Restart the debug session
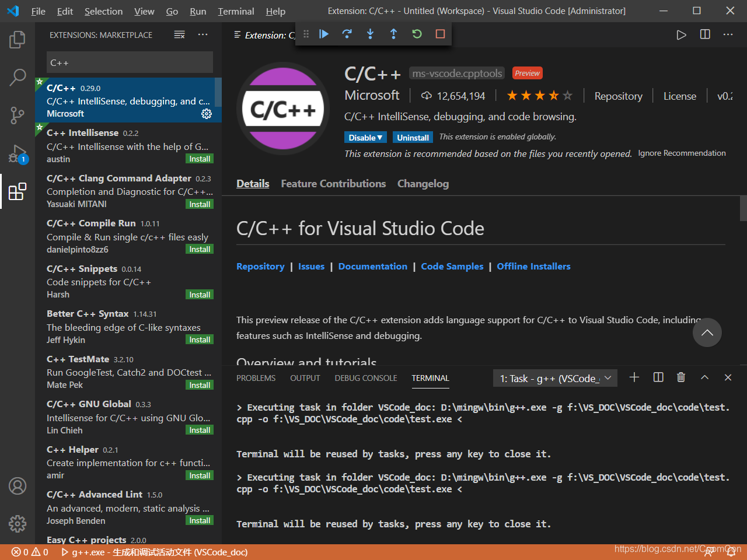 [417, 34]
